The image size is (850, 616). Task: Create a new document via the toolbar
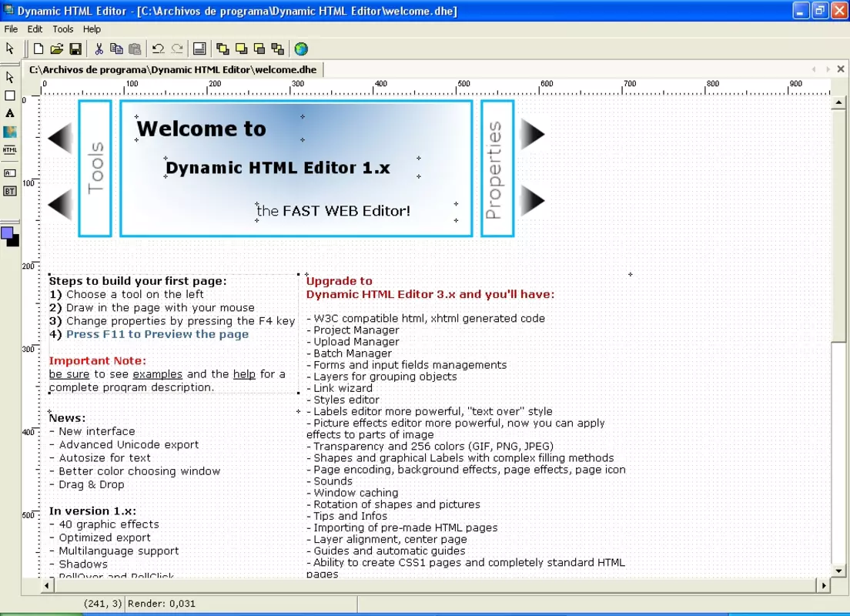click(38, 49)
